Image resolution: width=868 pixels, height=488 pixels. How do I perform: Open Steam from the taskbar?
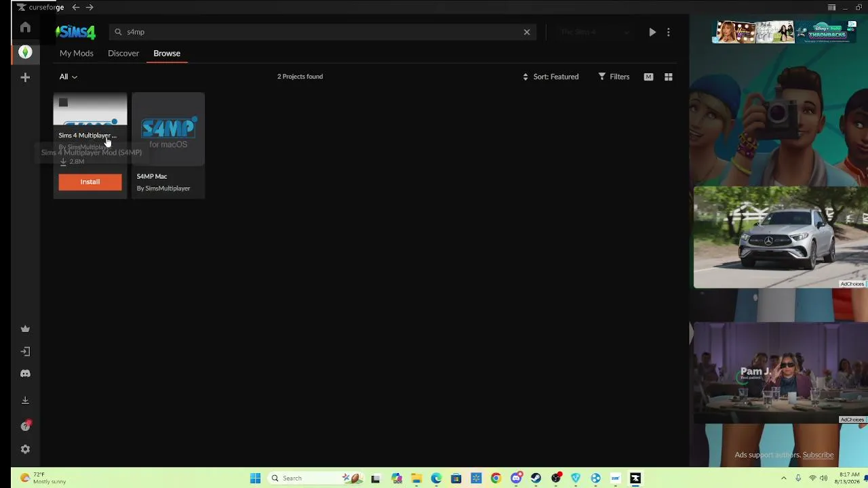click(x=536, y=479)
